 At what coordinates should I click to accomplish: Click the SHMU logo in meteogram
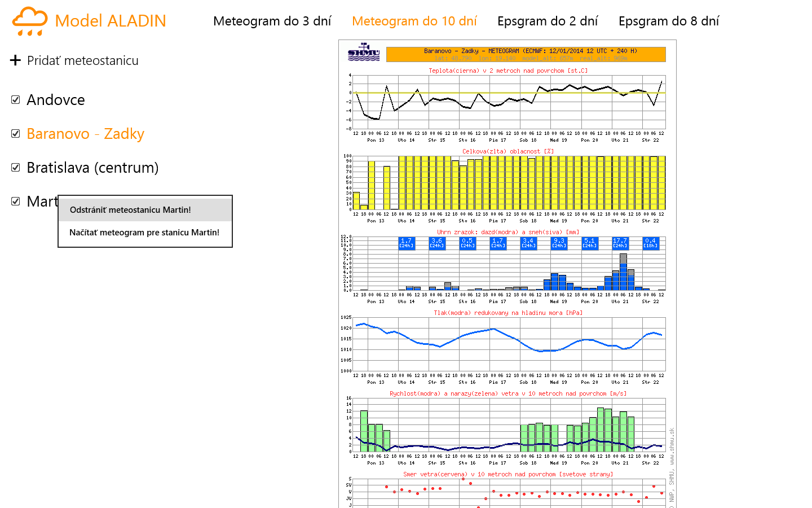[364, 52]
